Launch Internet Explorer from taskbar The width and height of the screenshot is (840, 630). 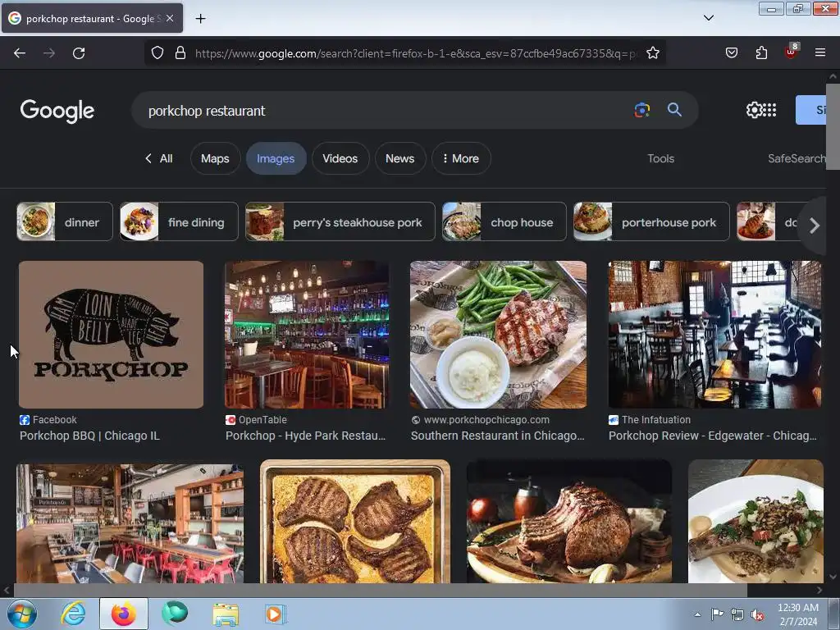pos(73,614)
